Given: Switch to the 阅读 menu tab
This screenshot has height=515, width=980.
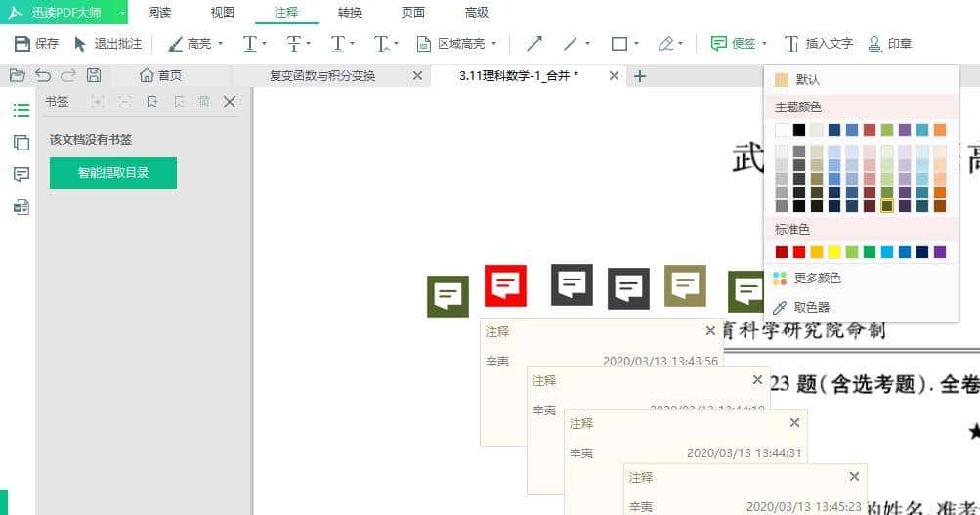Looking at the screenshot, I should point(159,12).
